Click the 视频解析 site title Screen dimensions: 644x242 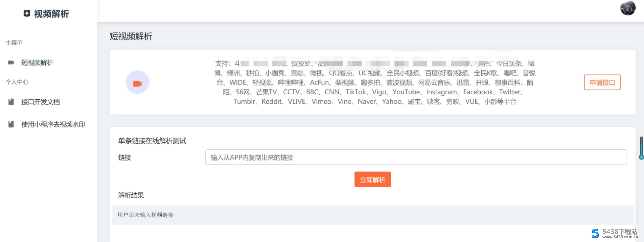pos(51,14)
